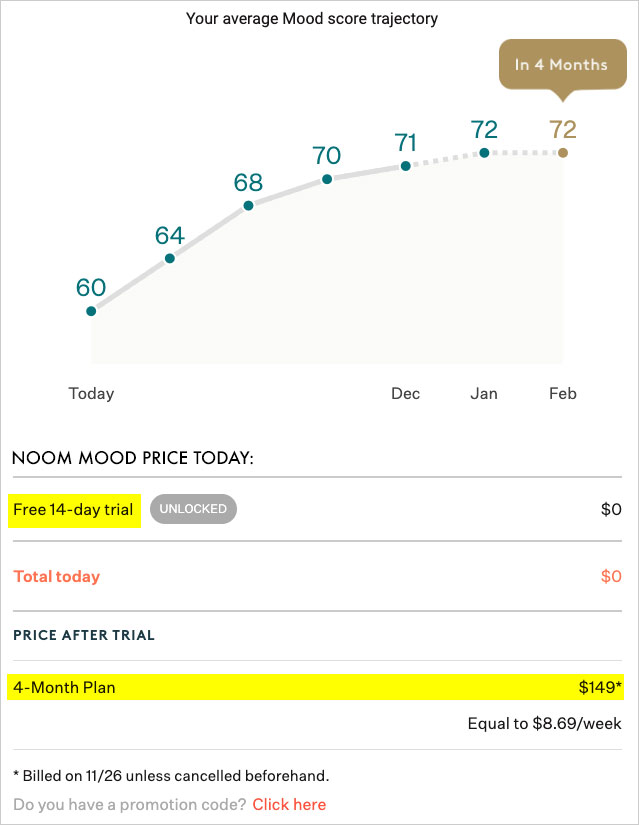
Task: Click the 'Jan' axis label
Action: pyautogui.click(x=484, y=394)
